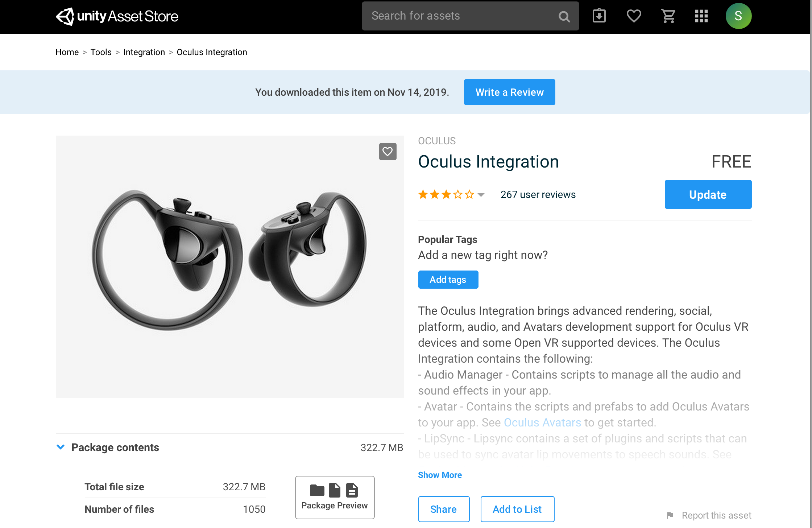
Task: Open the wishlist heart in header
Action: click(x=634, y=16)
